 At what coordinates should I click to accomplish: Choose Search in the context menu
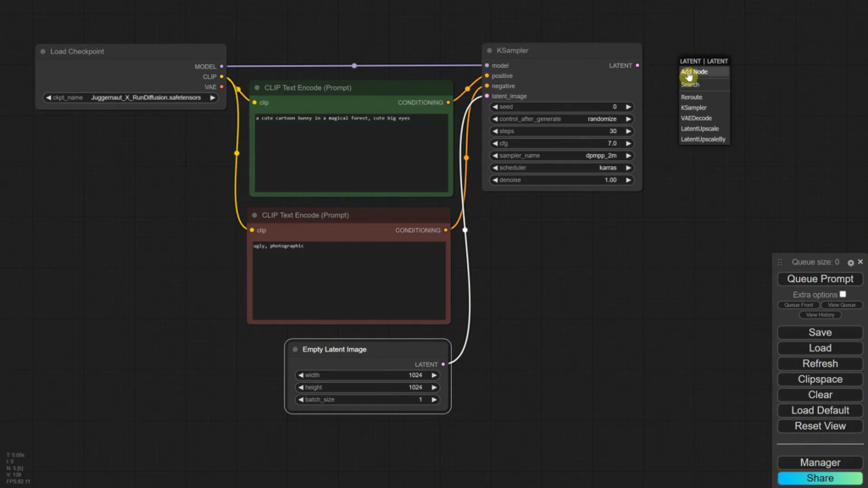coord(704,85)
